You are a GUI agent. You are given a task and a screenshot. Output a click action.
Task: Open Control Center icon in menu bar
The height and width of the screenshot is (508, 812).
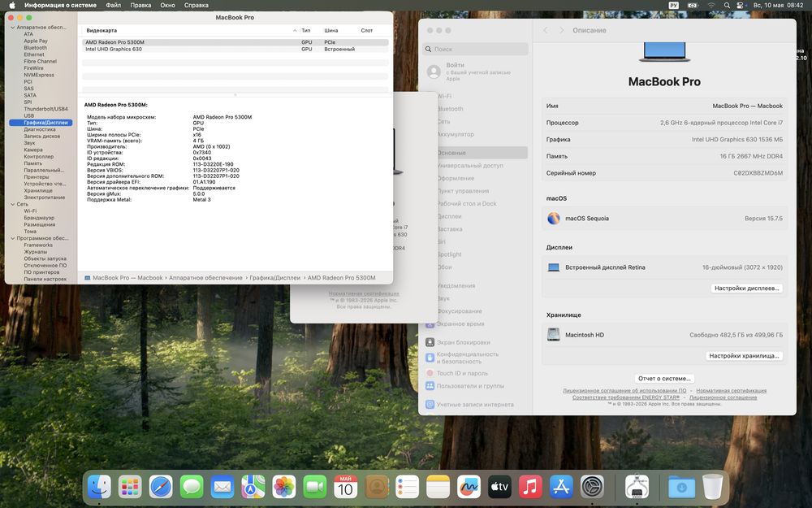(x=741, y=5)
